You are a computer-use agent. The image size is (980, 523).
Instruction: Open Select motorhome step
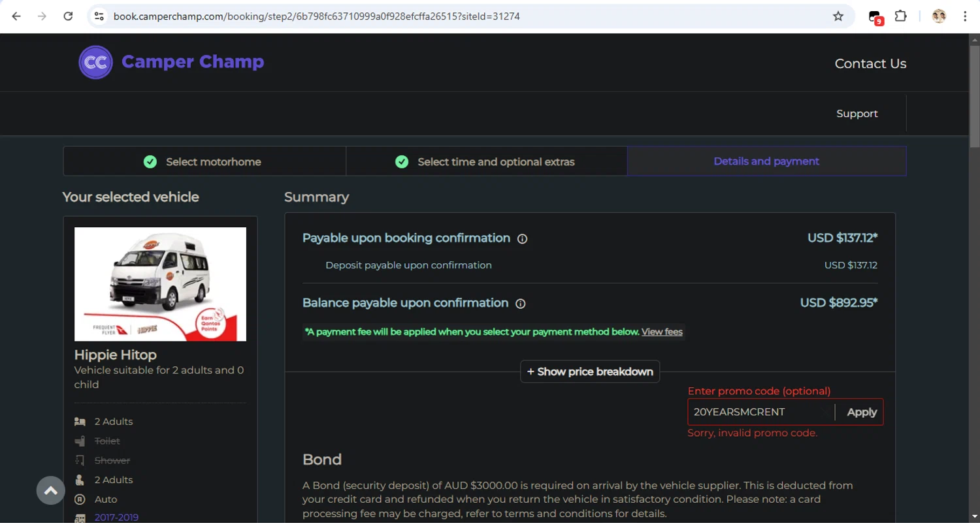(204, 161)
